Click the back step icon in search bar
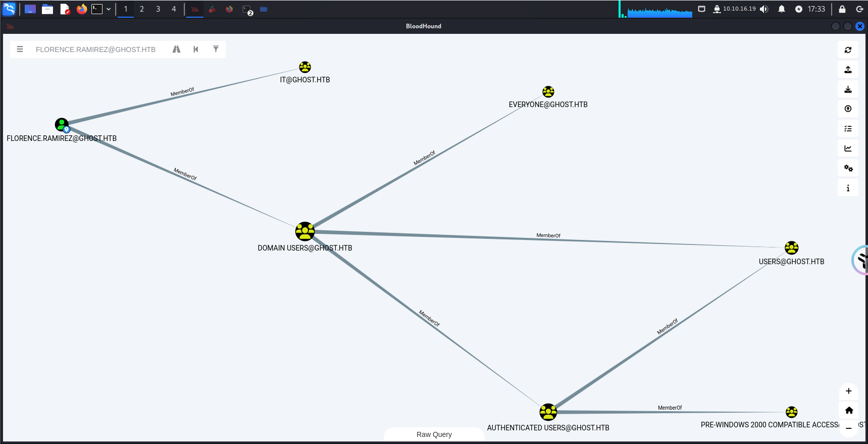Viewport: 868px width, 444px height. pyautogui.click(x=196, y=49)
